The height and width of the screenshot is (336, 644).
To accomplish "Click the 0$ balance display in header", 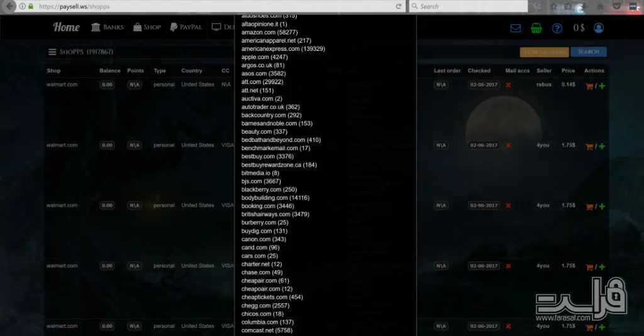I will (x=579, y=28).
